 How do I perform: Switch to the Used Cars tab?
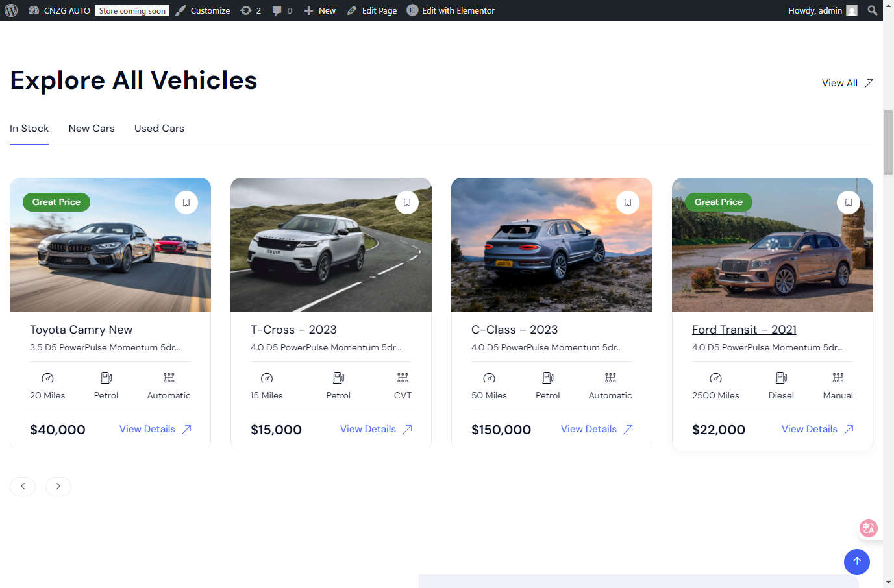point(159,129)
